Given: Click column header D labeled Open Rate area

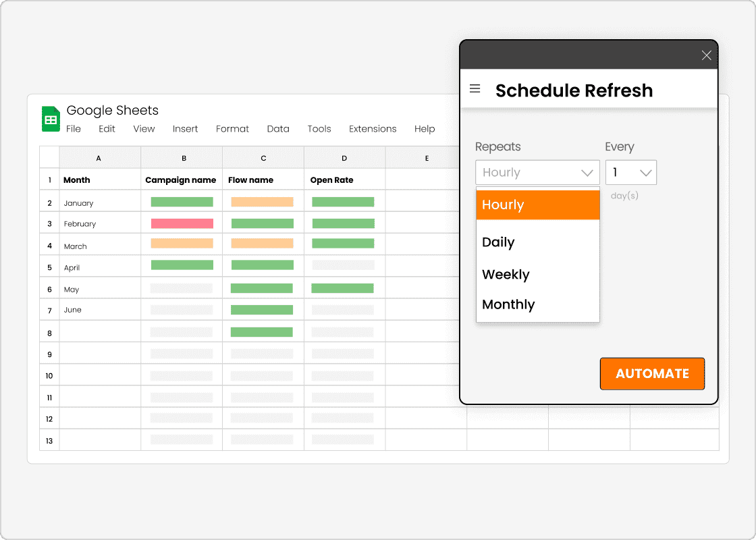Looking at the screenshot, I should [x=344, y=157].
